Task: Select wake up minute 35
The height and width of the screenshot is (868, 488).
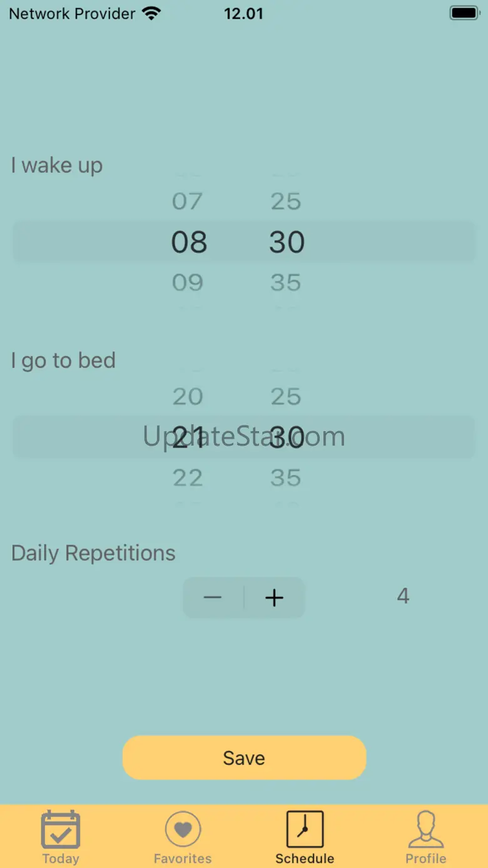Action: click(286, 283)
